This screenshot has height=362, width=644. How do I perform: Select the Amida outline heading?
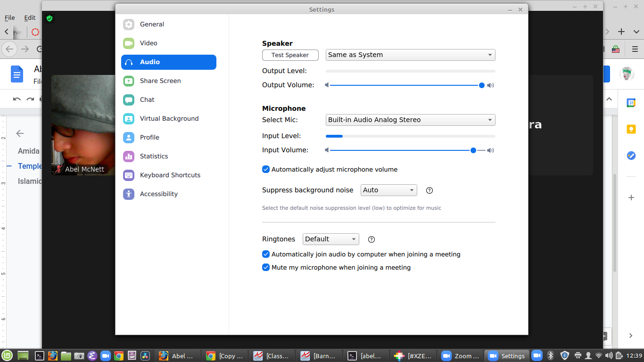(29, 151)
